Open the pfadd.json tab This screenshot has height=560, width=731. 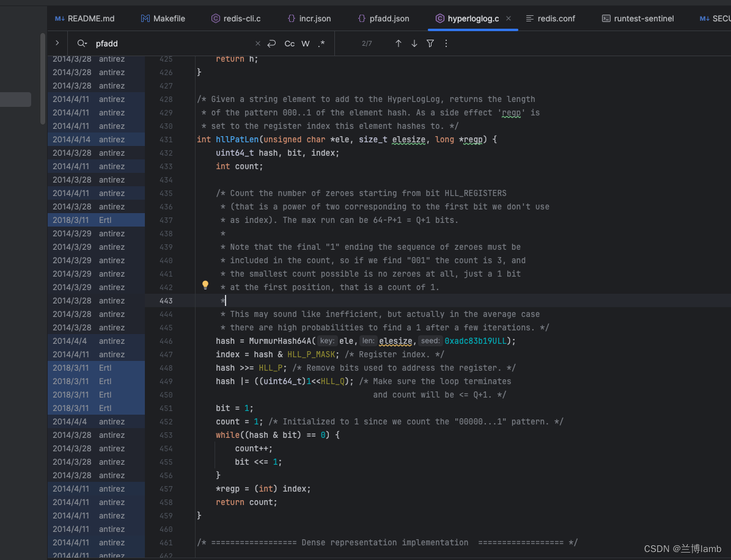(383, 19)
